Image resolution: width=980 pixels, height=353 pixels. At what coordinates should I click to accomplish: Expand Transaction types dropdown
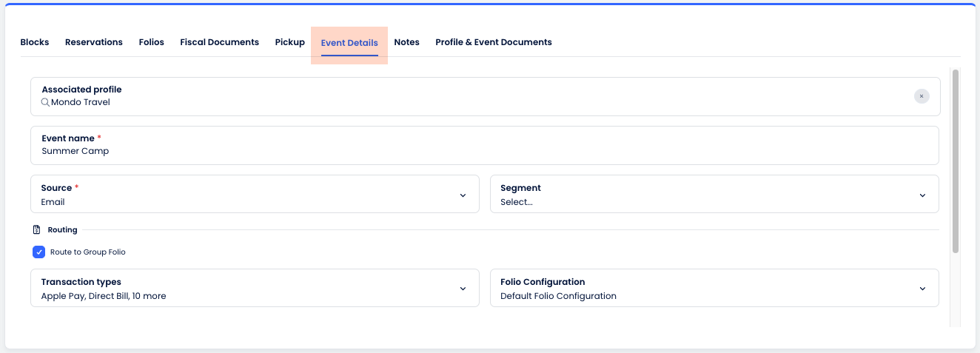[463, 289]
